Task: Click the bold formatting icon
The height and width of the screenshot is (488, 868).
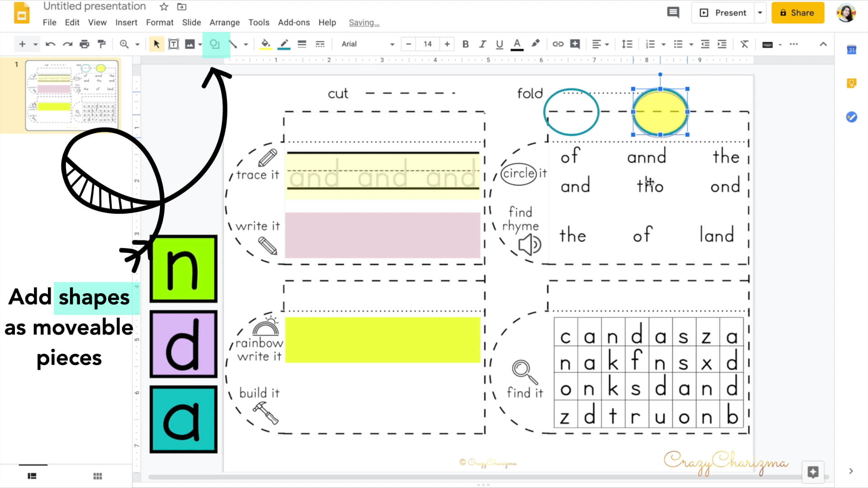Action: coord(465,43)
